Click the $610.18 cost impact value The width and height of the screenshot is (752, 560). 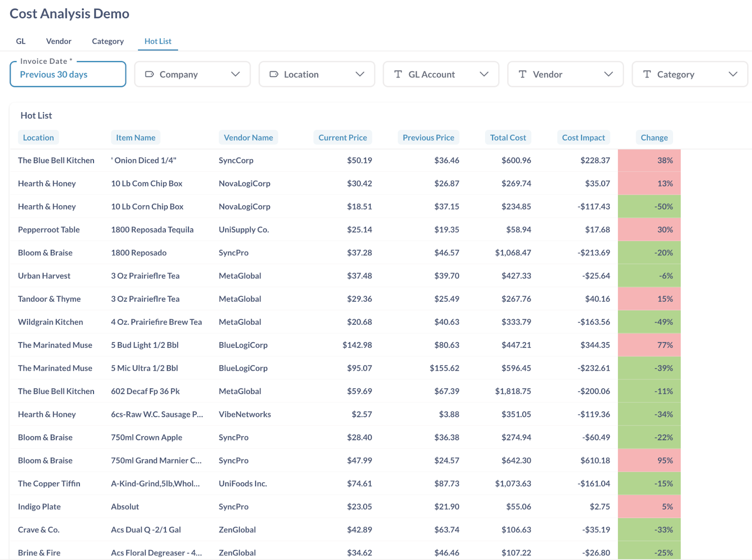(x=595, y=460)
